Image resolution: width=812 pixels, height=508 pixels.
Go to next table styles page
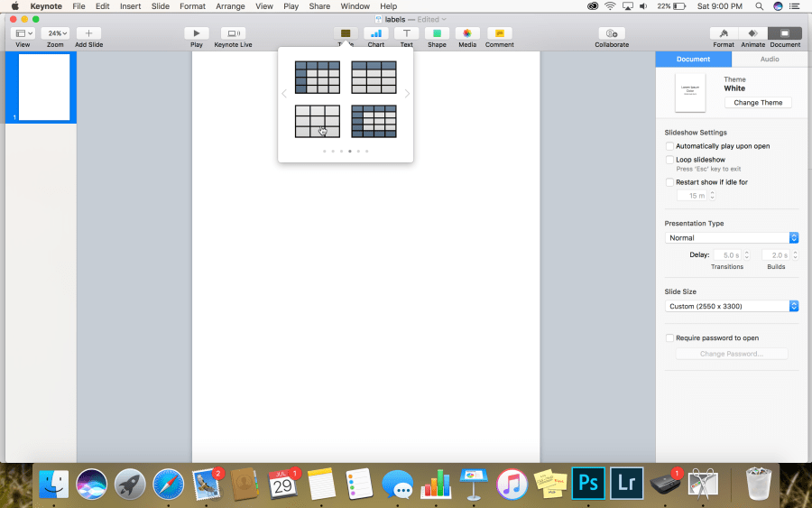coord(407,94)
